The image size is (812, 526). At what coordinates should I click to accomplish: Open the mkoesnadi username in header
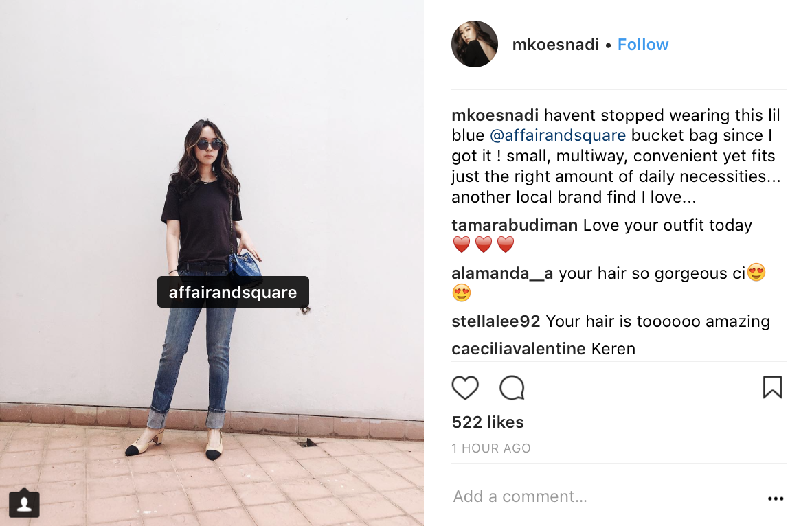point(555,45)
